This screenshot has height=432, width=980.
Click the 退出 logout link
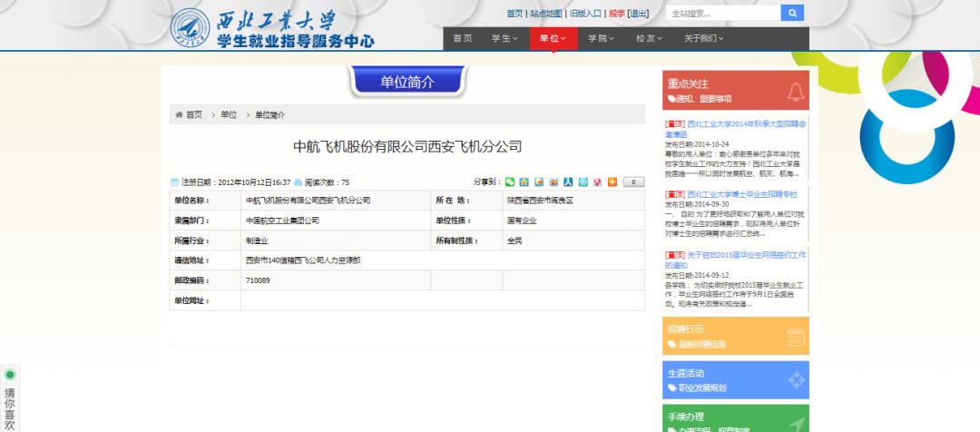(638, 13)
